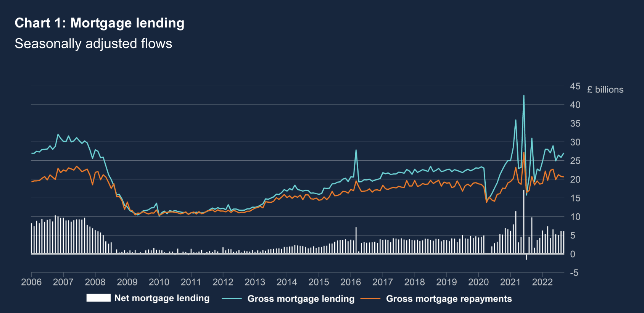Click the orange Gross mortgage repayments legend line
Screen dimensions: 644x313
[370, 298]
